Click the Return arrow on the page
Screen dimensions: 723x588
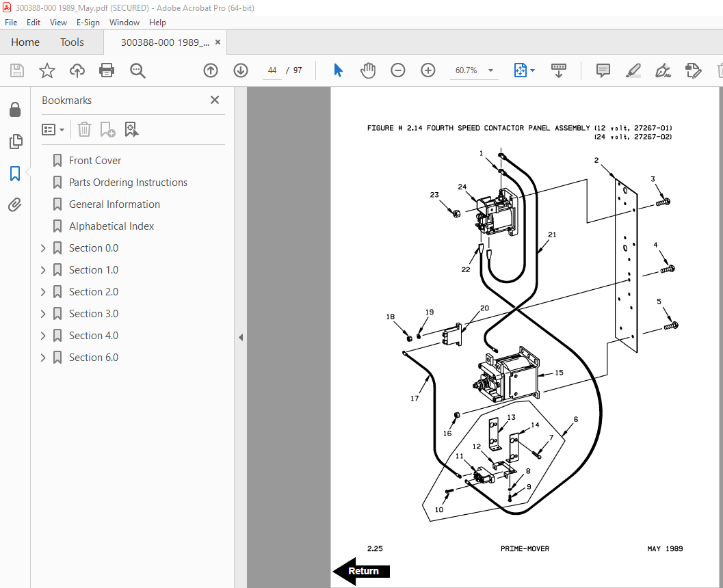point(362,572)
